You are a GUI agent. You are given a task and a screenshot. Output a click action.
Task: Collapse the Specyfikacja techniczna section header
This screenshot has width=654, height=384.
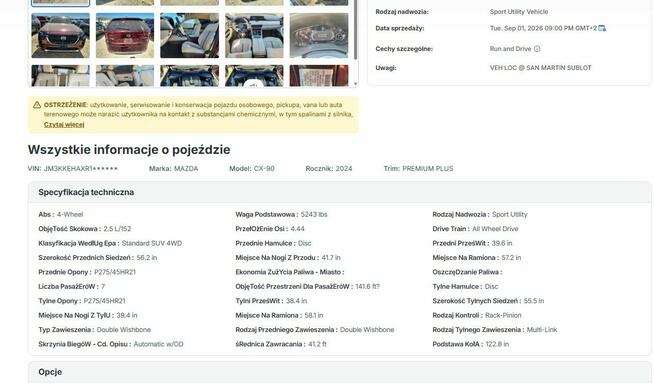point(340,192)
